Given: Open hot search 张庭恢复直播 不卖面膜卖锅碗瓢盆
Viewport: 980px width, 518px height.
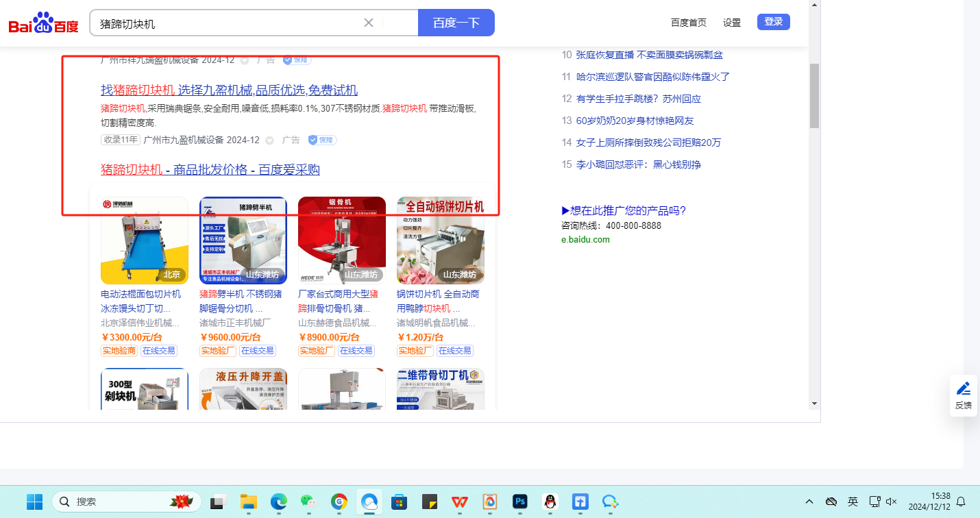Looking at the screenshot, I should coord(650,55).
